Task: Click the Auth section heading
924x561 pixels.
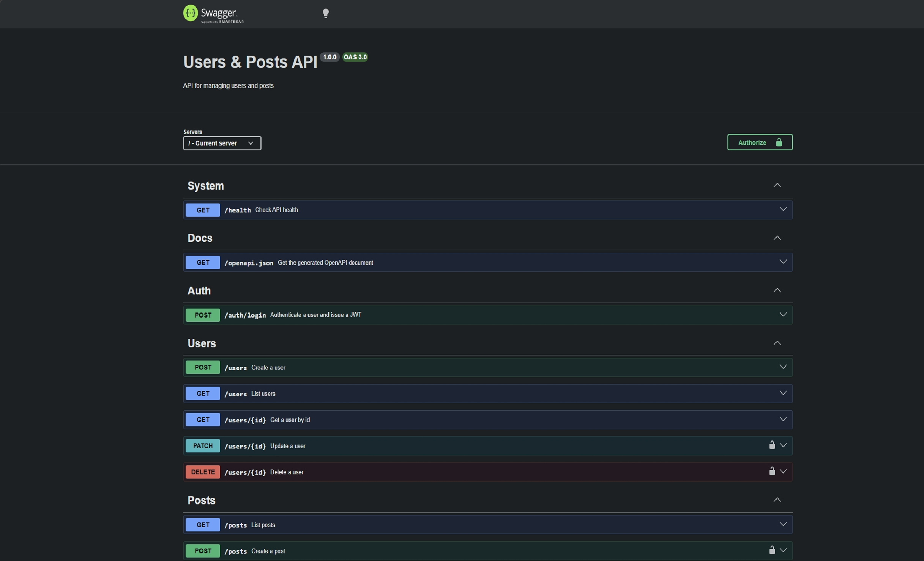Action: [x=199, y=291]
